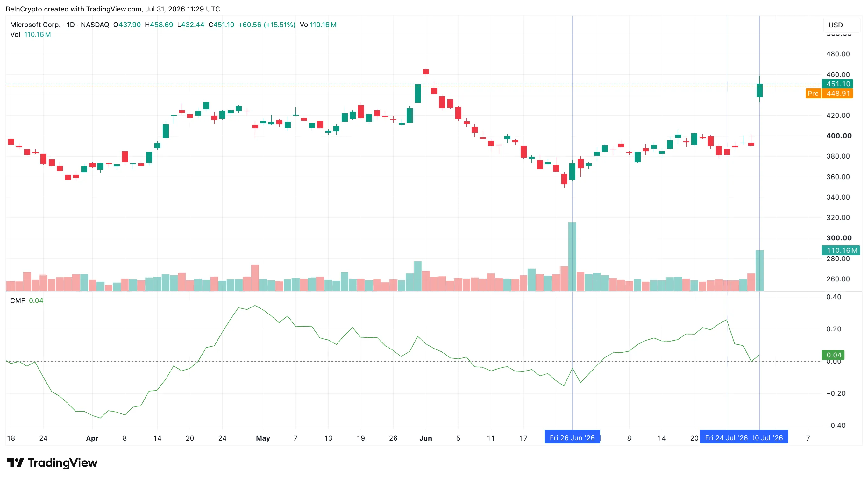Click the Microsoft Corp. symbol title
This screenshot has width=868, height=480.
pos(35,25)
